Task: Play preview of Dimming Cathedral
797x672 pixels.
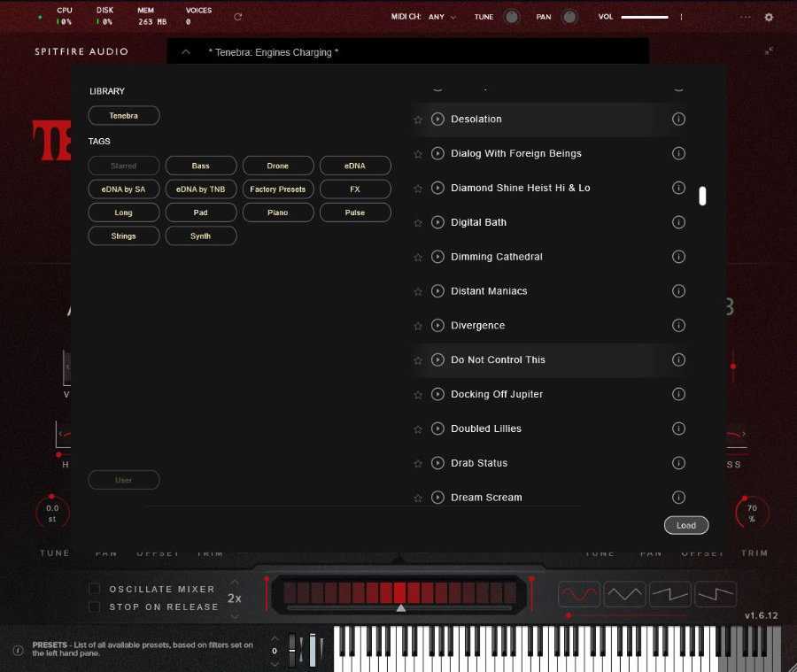Action: point(437,257)
